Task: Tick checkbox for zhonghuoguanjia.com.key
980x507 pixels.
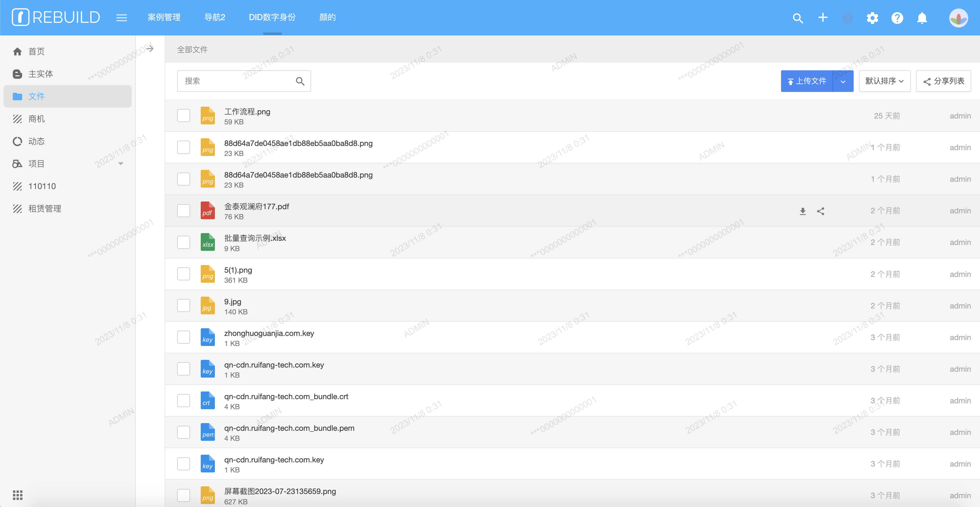Action: point(184,337)
